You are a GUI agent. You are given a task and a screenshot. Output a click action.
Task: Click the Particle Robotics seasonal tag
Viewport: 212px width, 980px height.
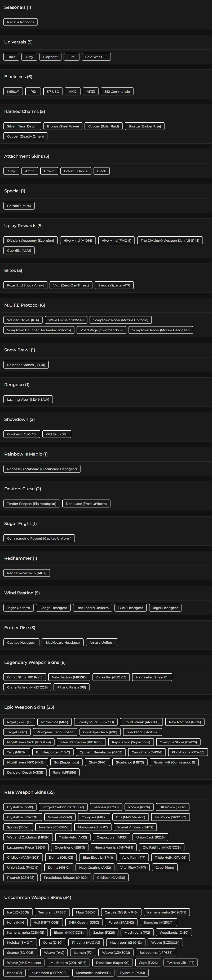pos(21,22)
